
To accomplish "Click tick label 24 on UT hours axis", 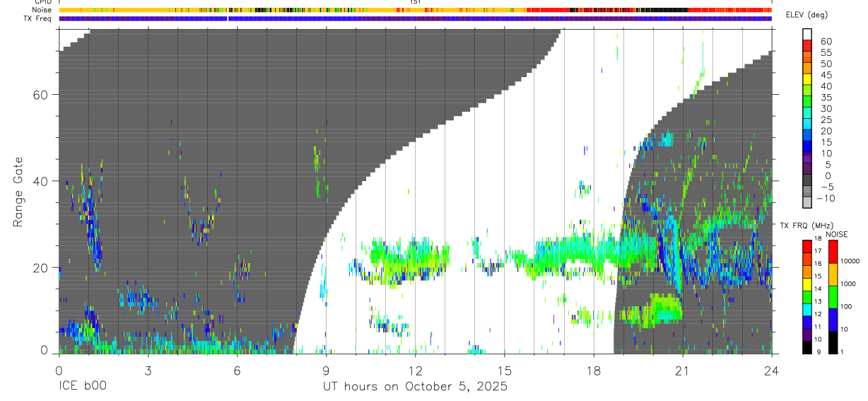I will 771,371.
